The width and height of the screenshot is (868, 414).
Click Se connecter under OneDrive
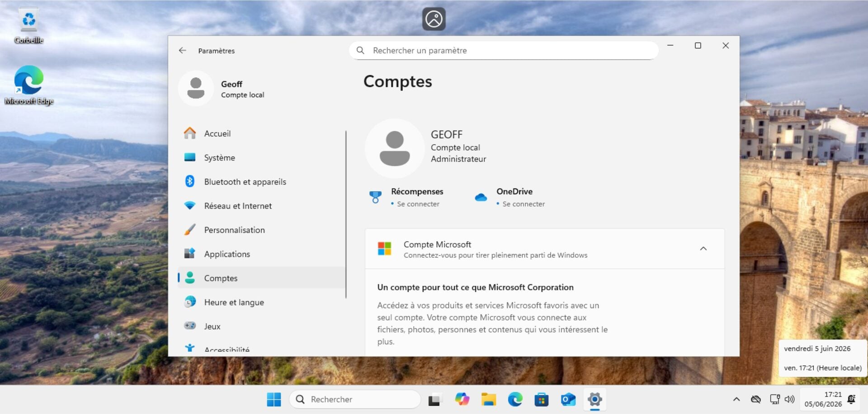pyautogui.click(x=524, y=204)
